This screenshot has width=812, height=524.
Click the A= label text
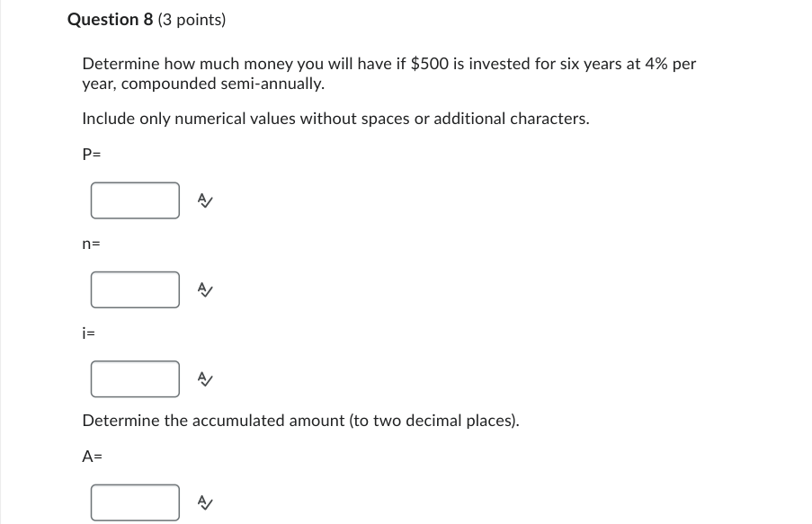[x=91, y=456]
